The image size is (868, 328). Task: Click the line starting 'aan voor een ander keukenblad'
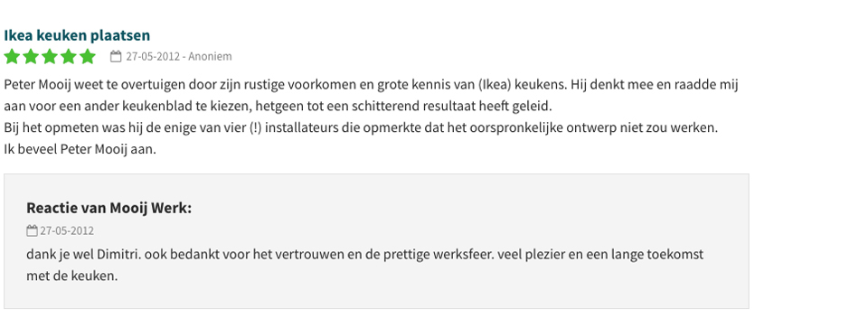[278, 106]
